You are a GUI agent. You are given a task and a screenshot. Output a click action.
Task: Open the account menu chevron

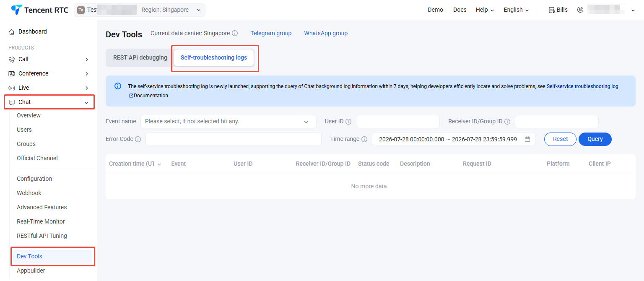coord(633,10)
